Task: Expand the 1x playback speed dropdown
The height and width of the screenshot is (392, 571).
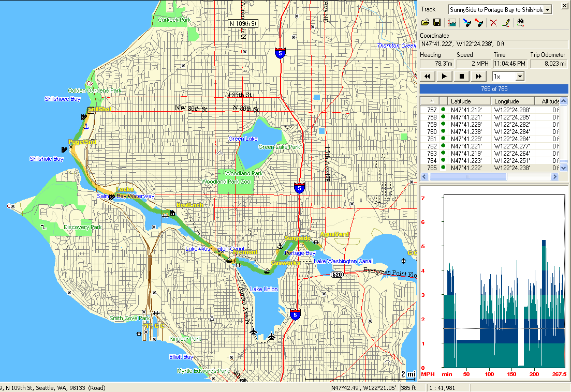Action: point(520,77)
